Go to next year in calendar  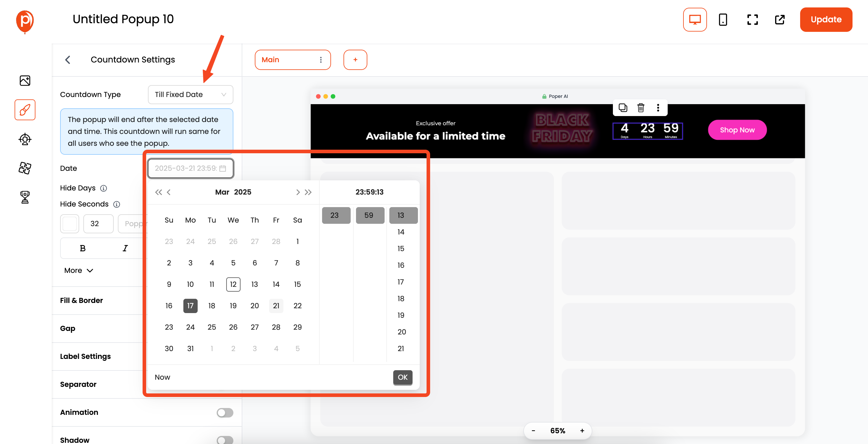(308, 192)
